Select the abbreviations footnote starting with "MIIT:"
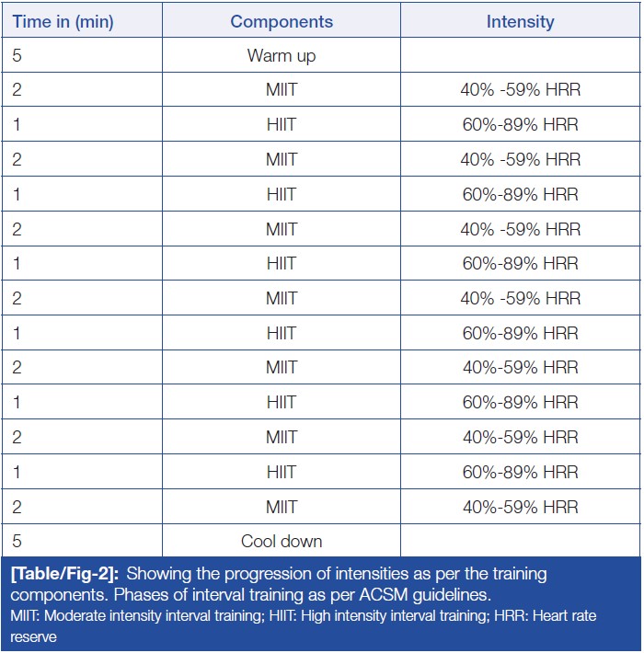This screenshot has width=644, height=653. 304,624
